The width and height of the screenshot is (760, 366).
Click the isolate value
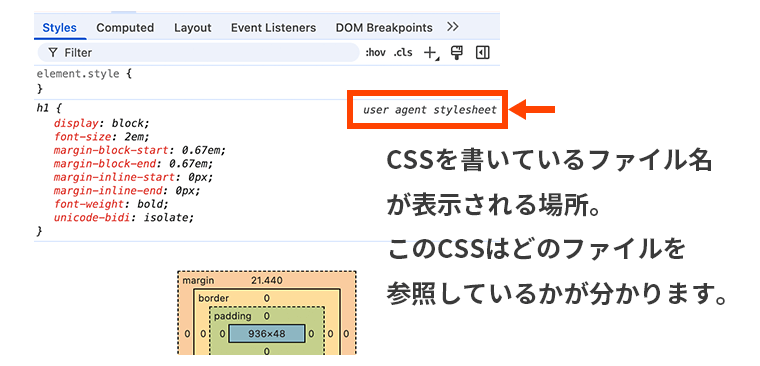tap(166, 218)
